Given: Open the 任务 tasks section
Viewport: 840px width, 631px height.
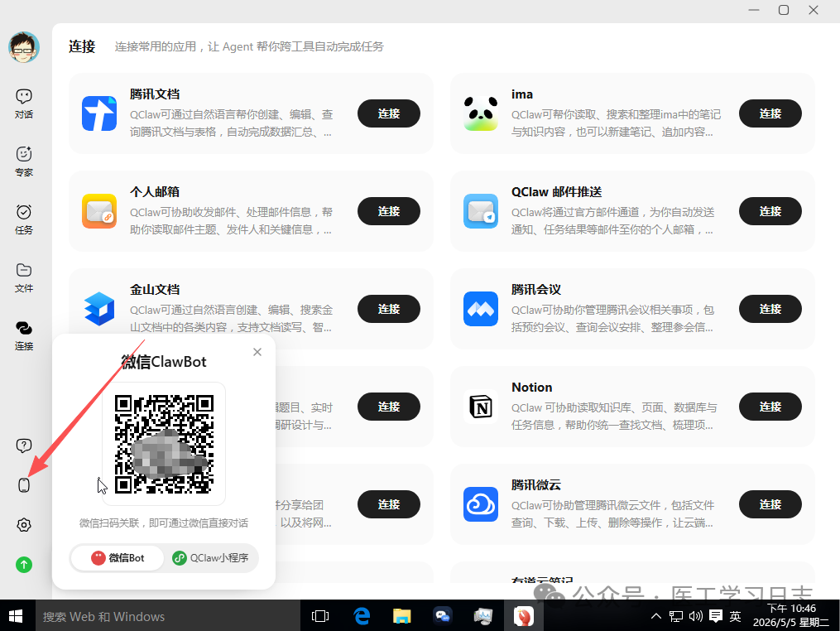Looking at the screenshot, I should point(23,219).
